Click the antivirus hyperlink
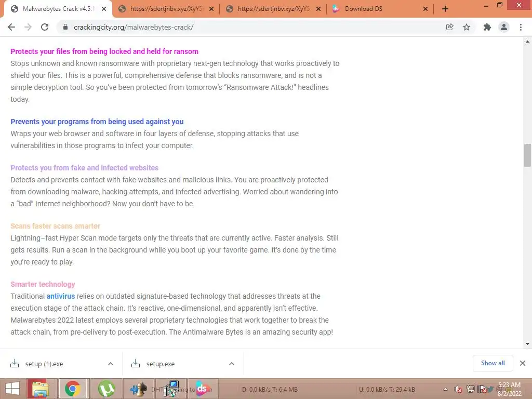Viewport: 532px width, 399px height. click(60, 296)
